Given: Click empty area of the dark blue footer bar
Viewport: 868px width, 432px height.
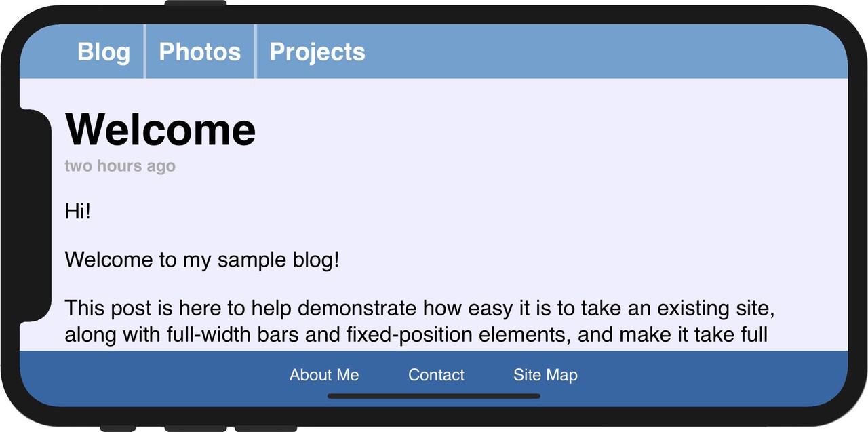Looking at the screenshot, I should coord(712,375).
